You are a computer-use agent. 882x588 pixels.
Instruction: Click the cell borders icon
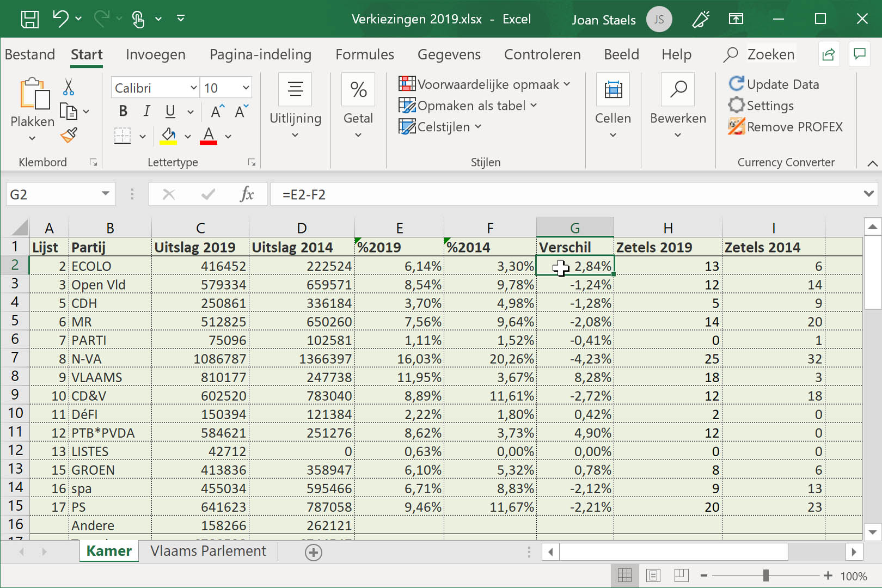pos(122,136)
